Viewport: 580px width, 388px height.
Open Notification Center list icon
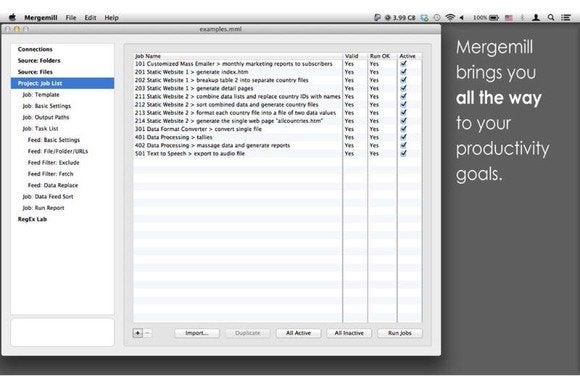point(566,17)
